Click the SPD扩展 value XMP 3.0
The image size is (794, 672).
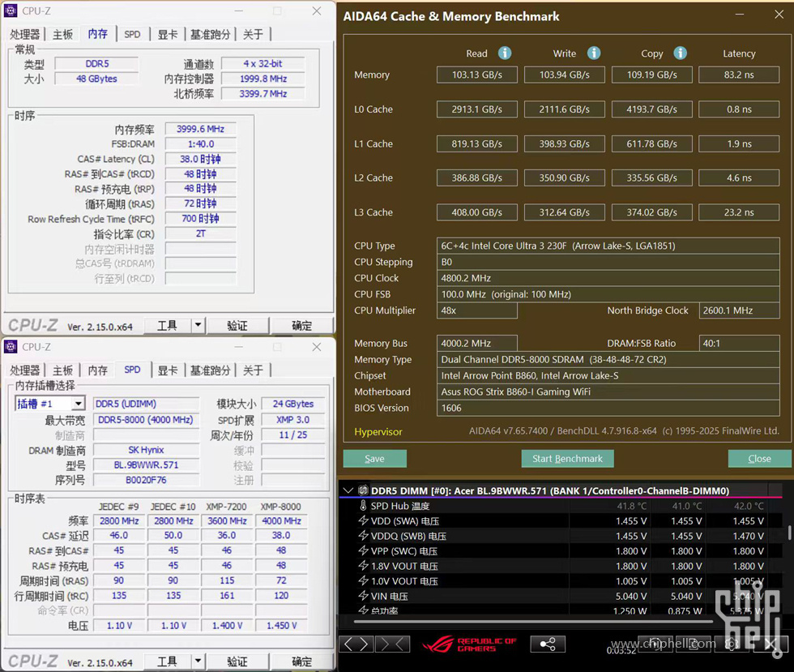pyautogui.click(x=292, y=420)
